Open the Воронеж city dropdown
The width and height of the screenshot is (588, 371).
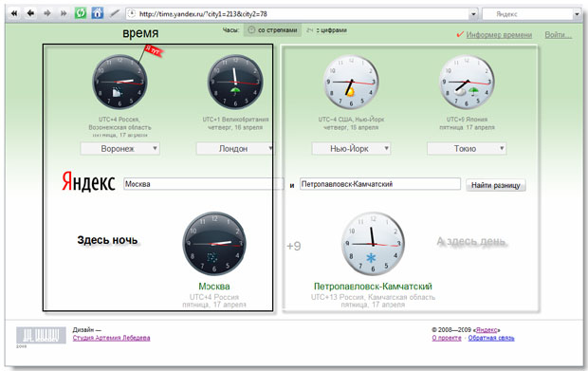119,149
